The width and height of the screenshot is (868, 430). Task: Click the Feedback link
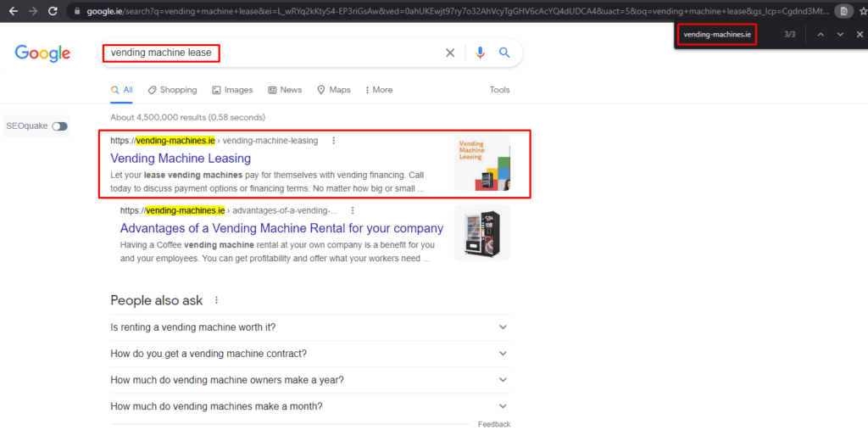tap(494, 424)
